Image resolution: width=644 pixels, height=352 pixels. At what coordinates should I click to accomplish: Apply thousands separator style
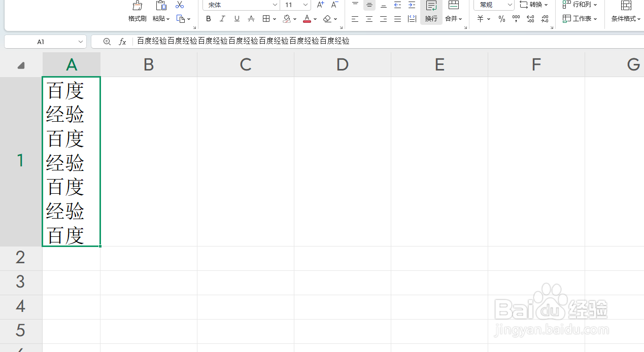coord(516,19)
